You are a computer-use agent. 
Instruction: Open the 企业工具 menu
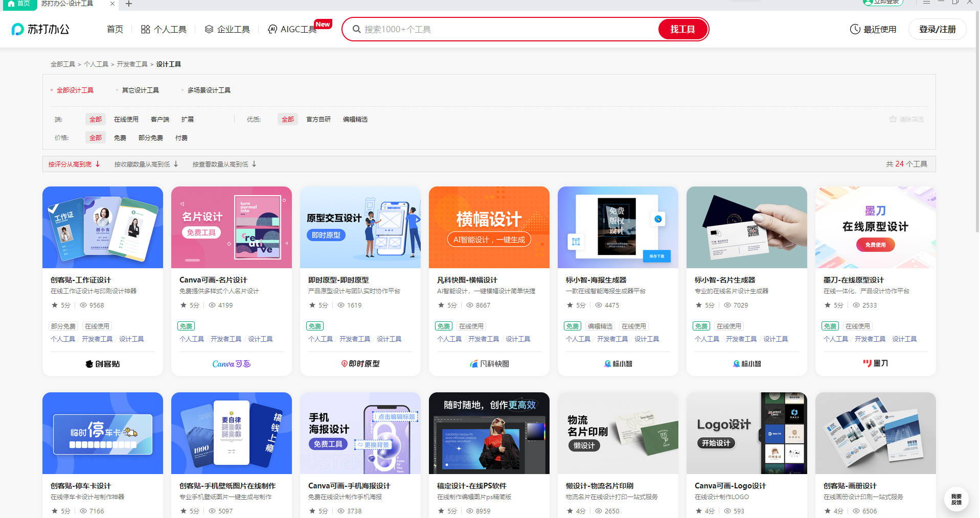pyautogui.click(x=227, y=29)
